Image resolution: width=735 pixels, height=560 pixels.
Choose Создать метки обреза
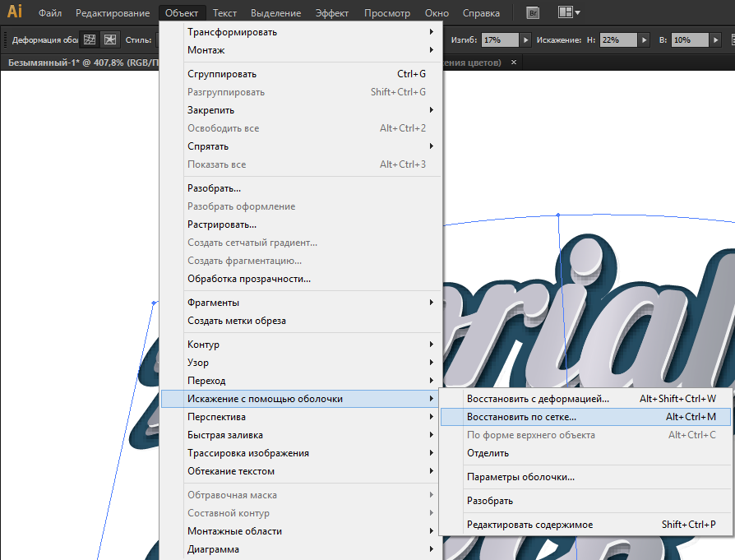coord(300,321)
